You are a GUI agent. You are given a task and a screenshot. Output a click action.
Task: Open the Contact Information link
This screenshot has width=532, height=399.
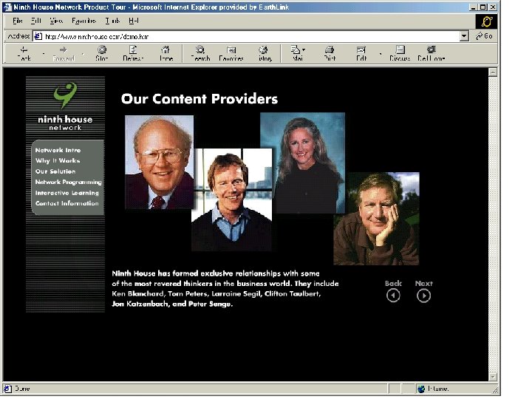pyautogui.click(x=66, y=203)
